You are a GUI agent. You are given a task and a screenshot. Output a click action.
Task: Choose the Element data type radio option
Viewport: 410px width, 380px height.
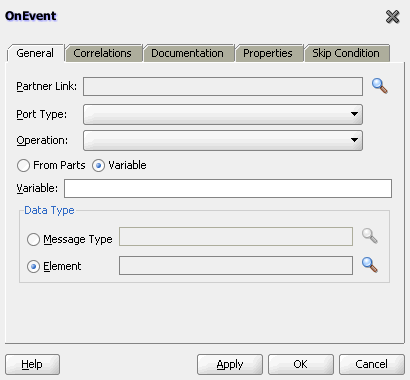click(x=33, y=266)
